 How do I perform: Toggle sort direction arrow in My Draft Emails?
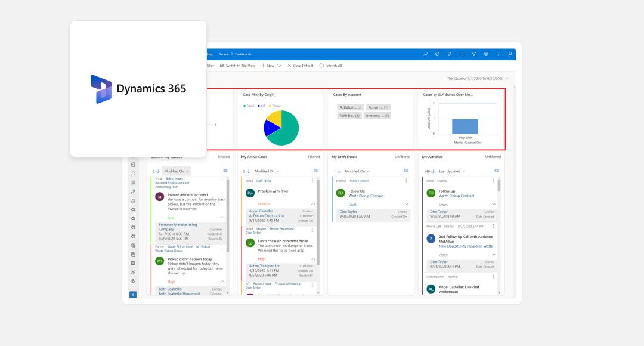(x=339, y=171)
